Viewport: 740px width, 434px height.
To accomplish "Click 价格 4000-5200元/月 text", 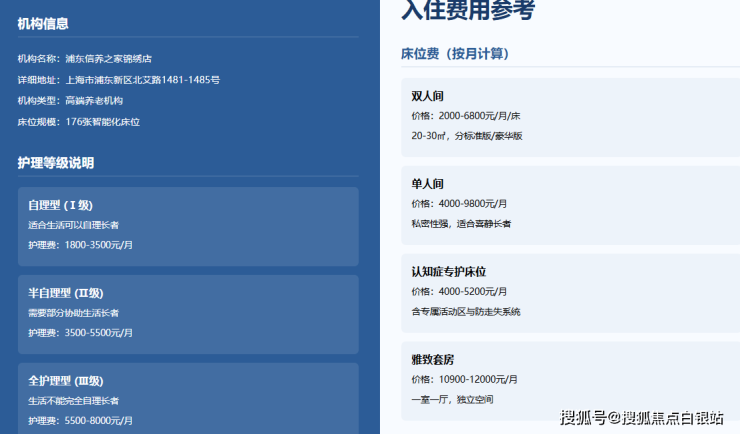I will click(x=459, y=292).
